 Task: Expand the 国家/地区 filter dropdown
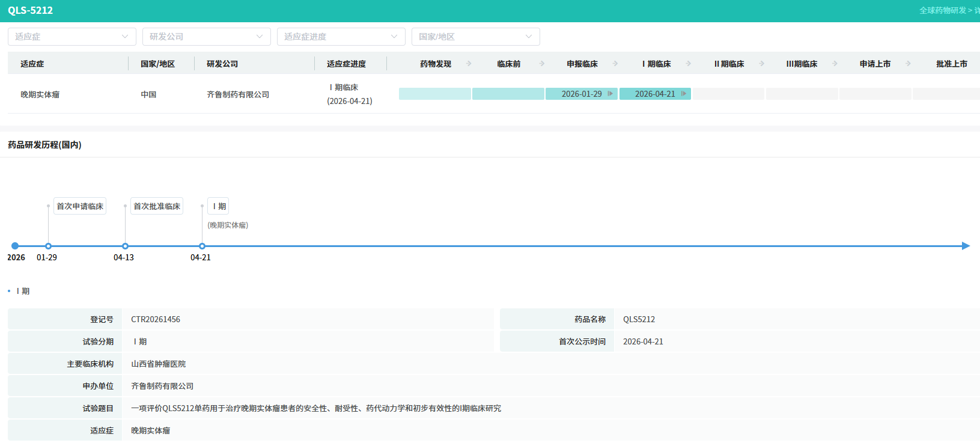point(475,37)
